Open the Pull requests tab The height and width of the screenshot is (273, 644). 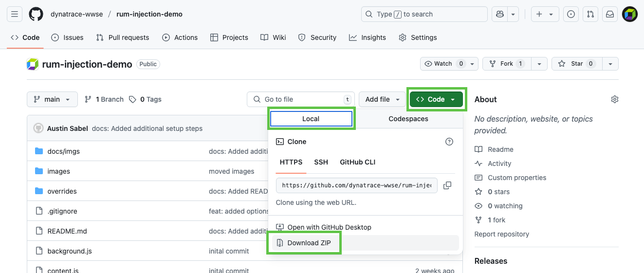pos(123,37)
